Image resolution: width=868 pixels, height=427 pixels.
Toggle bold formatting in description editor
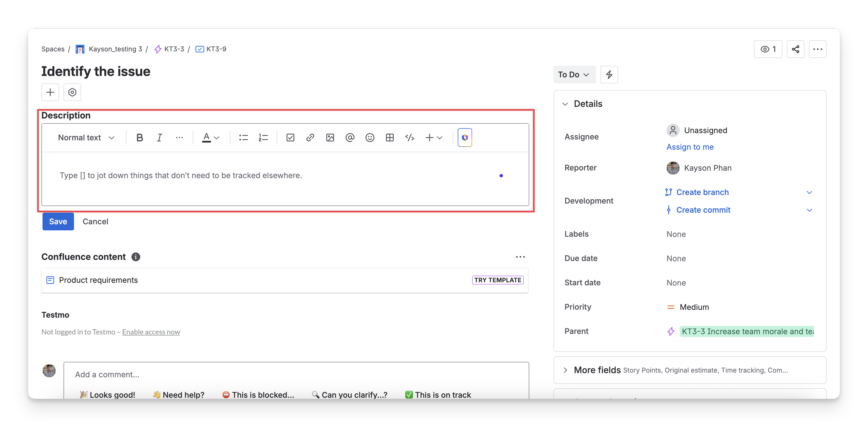[x=139, y=138]
